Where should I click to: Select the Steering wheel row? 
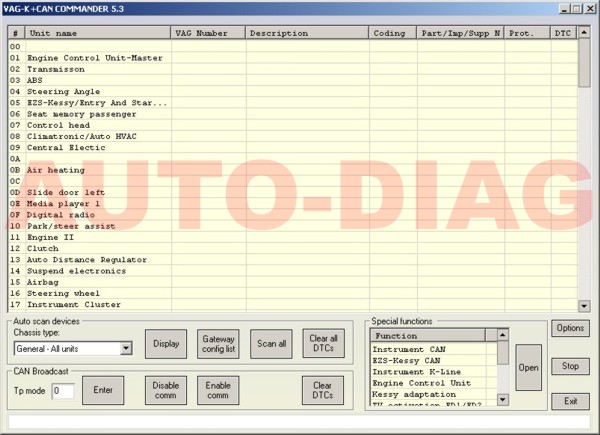point(293,293)
